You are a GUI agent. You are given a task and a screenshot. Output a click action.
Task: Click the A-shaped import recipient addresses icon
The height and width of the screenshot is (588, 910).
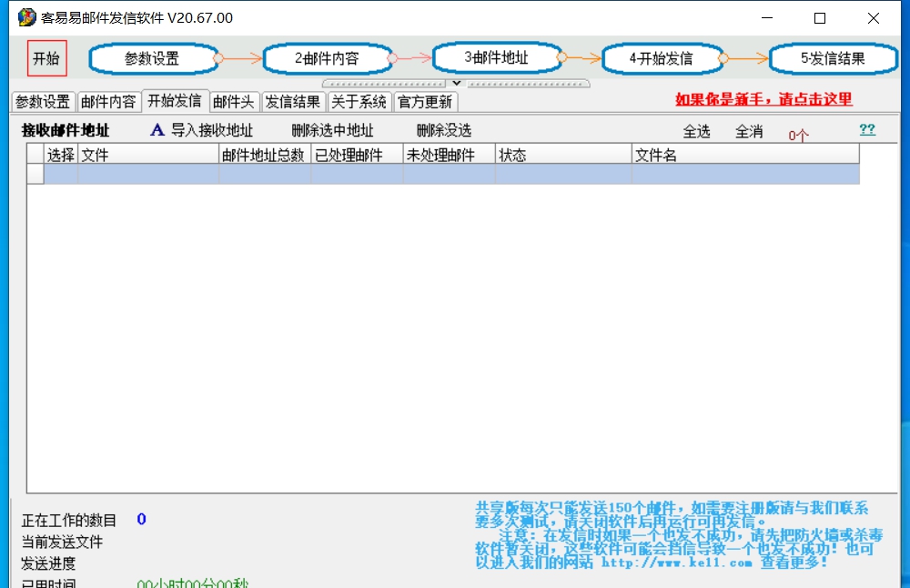click(157, 129)
